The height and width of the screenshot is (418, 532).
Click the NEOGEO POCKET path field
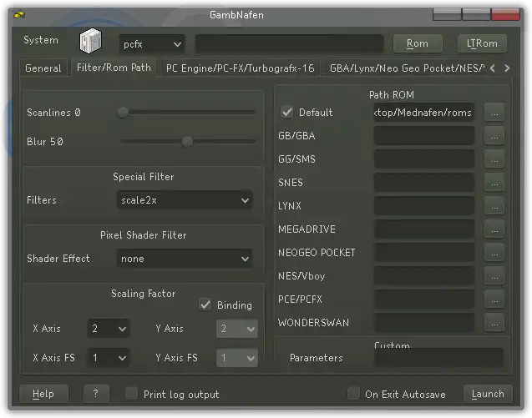point(423,253)
